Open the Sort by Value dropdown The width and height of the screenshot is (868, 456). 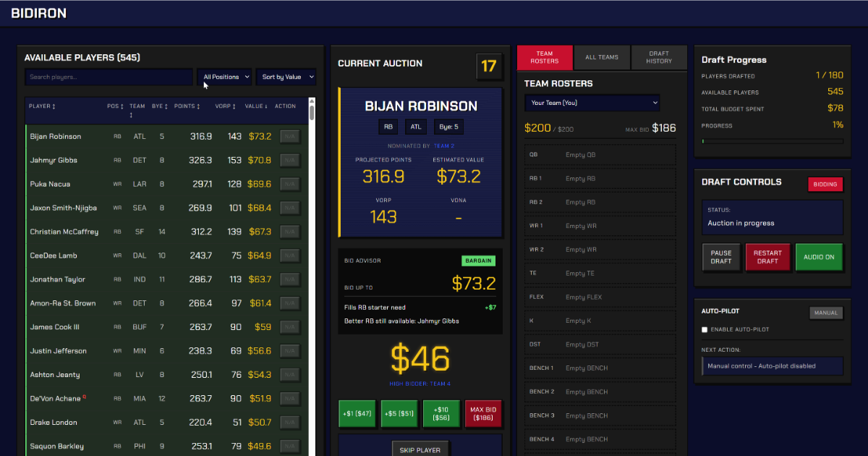tap(286, 77)
